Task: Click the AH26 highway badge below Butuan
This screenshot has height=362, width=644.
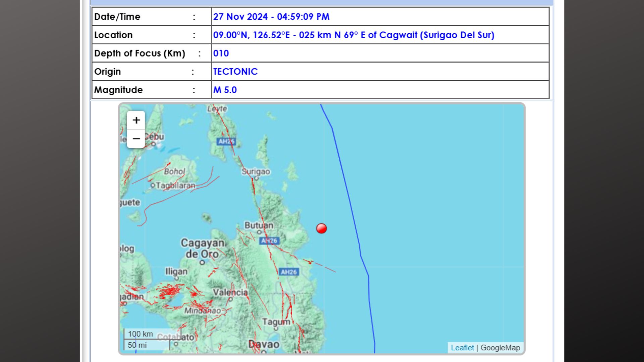Action: 269,241
